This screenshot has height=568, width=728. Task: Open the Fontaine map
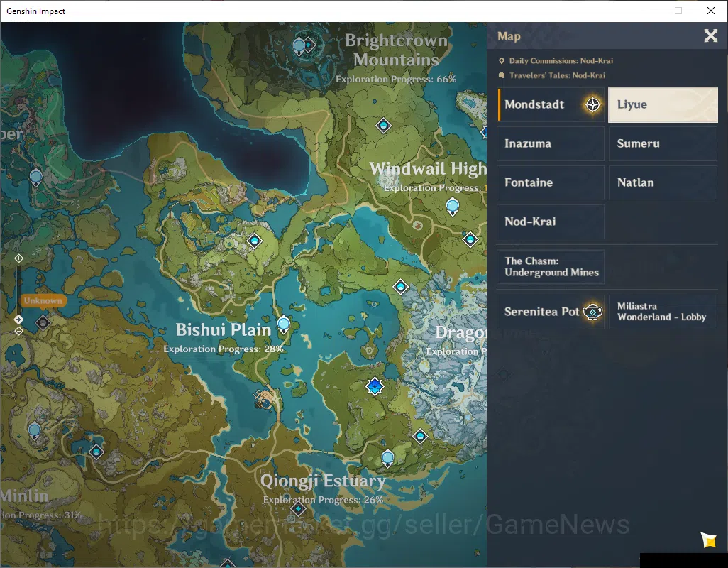tap(551, 182)
